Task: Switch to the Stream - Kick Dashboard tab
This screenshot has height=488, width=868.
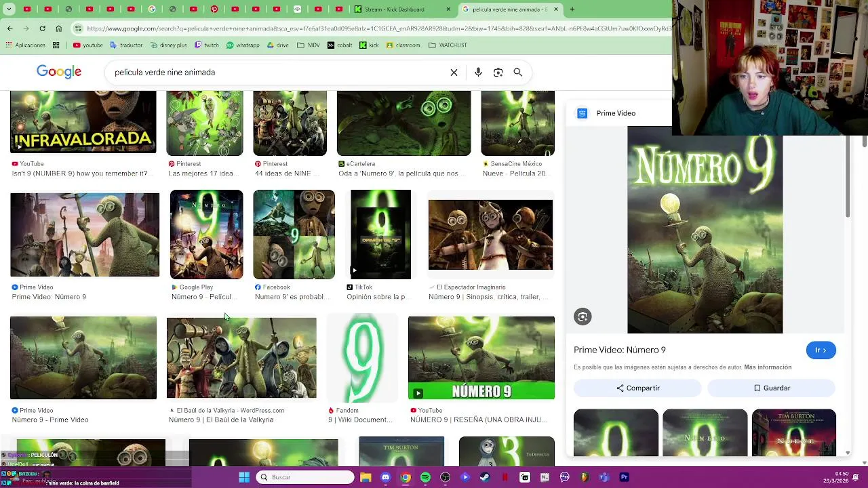Action: [x=400, y=9]
